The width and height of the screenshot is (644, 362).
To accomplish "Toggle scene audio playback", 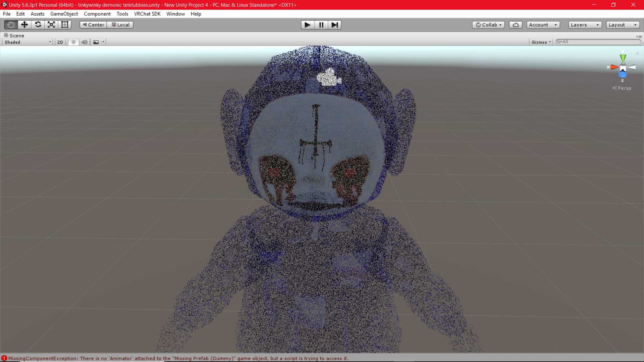I will [84, 42].
